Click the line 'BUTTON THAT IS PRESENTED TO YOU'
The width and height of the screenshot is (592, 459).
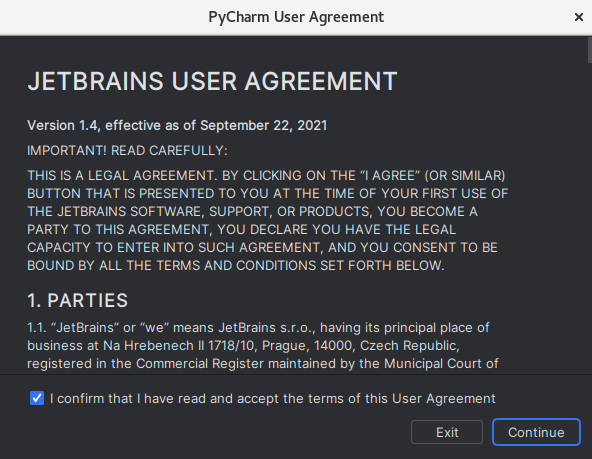tap(268, 194)
